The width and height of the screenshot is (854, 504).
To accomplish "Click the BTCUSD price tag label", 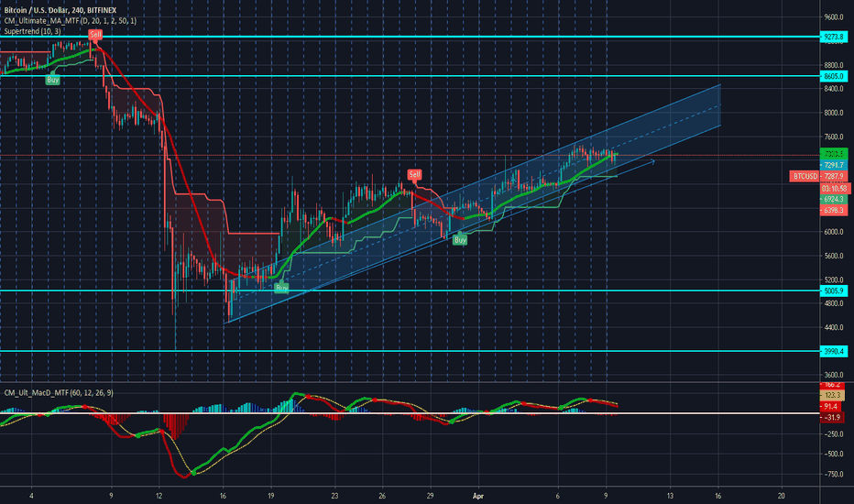I will 805,177.
